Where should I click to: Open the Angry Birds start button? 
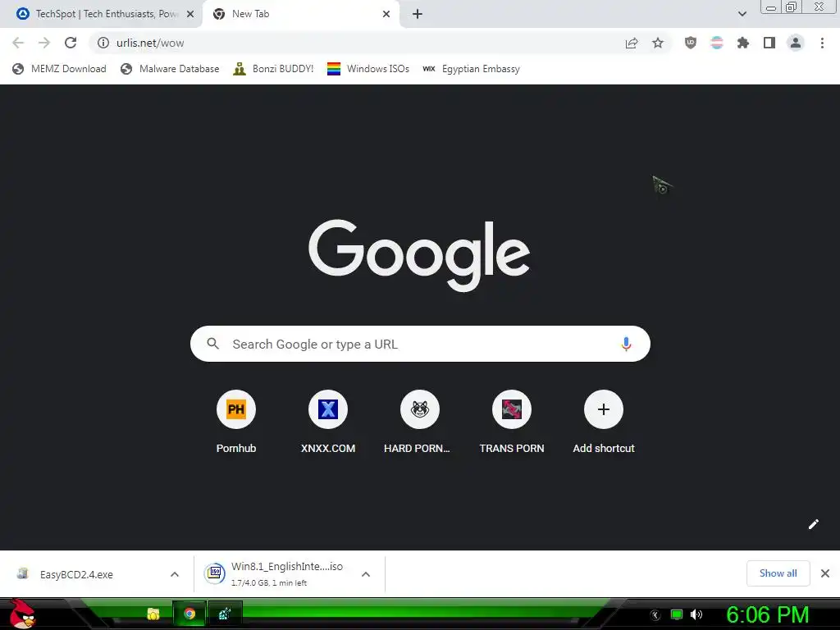(22, 614)
